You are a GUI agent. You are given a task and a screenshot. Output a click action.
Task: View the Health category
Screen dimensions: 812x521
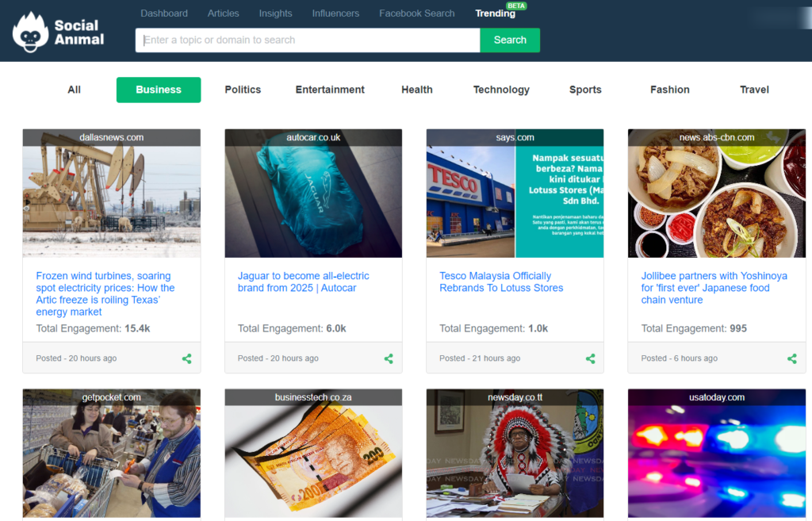tap(417, 90)
